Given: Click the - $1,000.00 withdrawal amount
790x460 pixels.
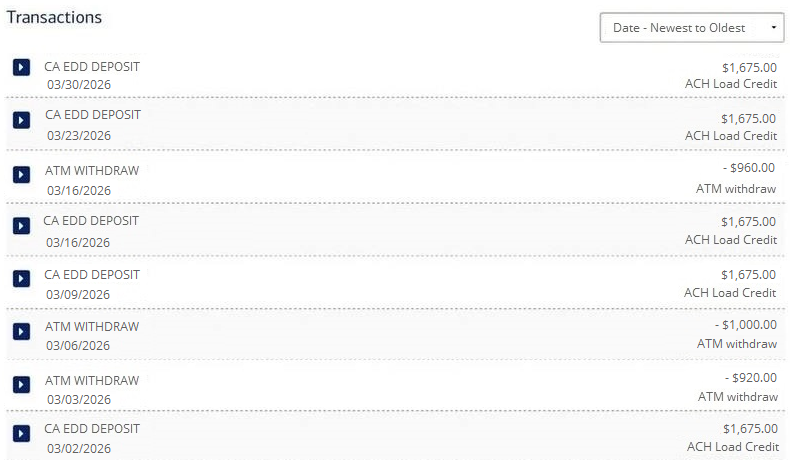Looking at the screenshot, I should point(745,324).
